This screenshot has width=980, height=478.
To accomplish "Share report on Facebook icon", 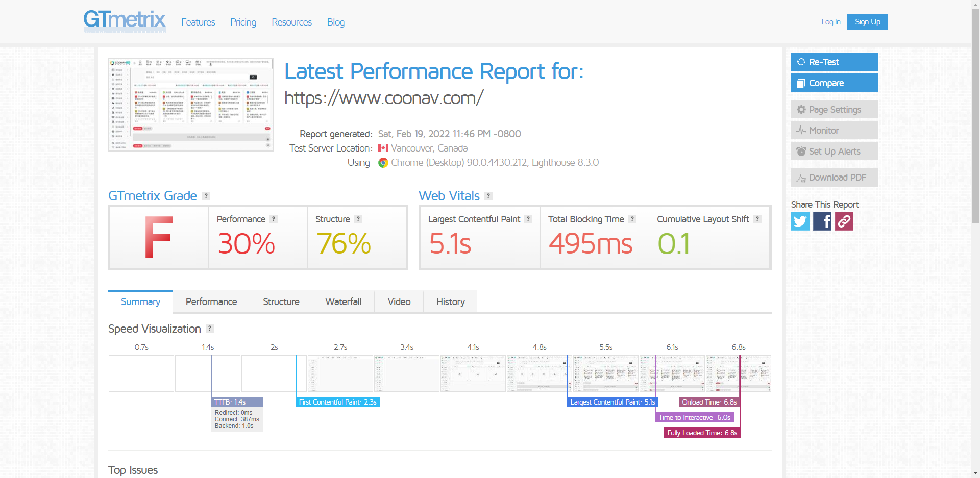I will [822, 221].
